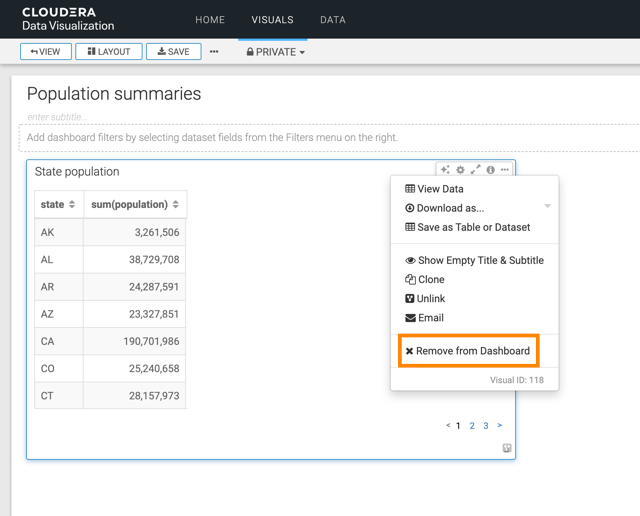Open the PRIVATE visibility dropdown
The width and height of the screenshot is (640, 516).
(x=276, y=52)
